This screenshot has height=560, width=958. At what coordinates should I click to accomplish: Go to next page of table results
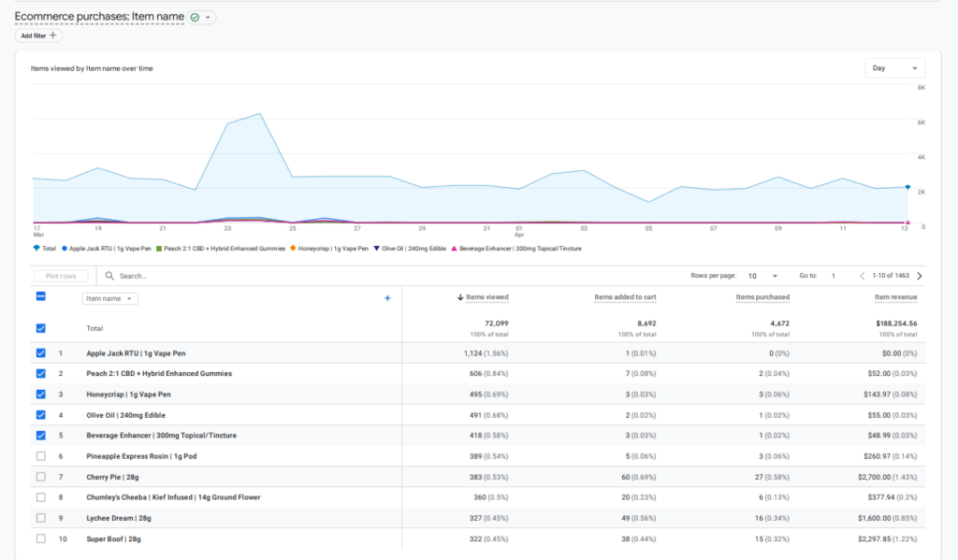tap(919, 276)
